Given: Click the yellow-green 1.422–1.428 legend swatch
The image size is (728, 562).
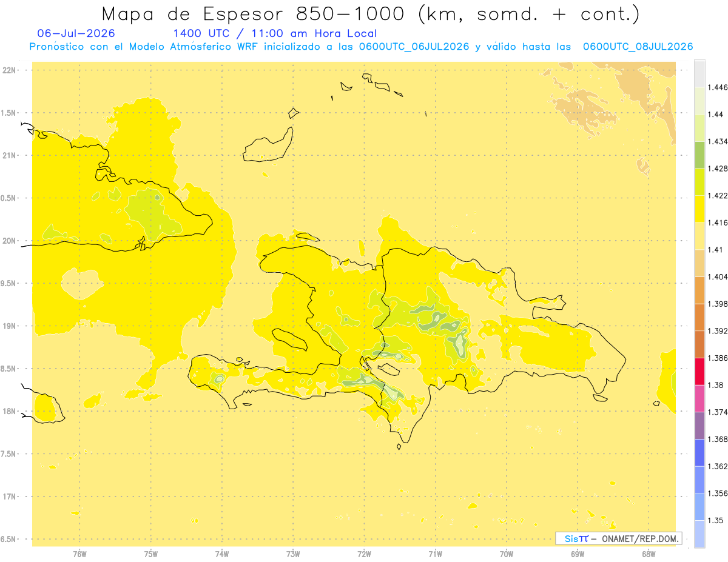Looking at the screenshot, I should [699, 182].
